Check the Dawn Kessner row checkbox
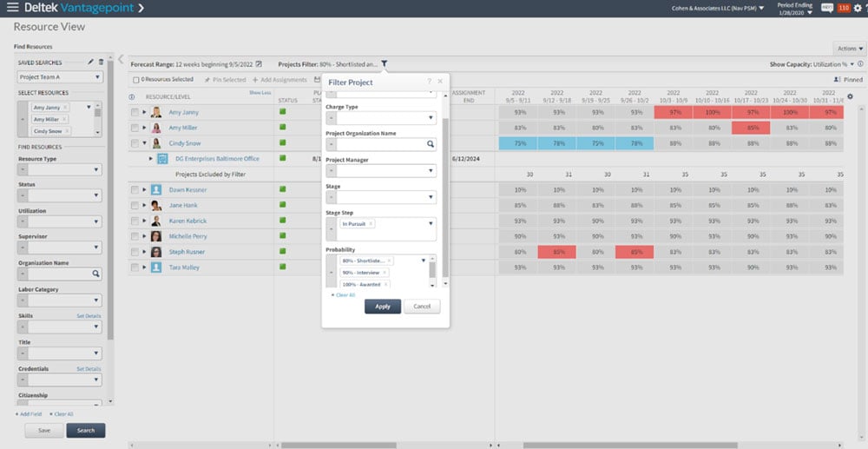Viewport: 868px width, 449px height. tap(135, 190)
